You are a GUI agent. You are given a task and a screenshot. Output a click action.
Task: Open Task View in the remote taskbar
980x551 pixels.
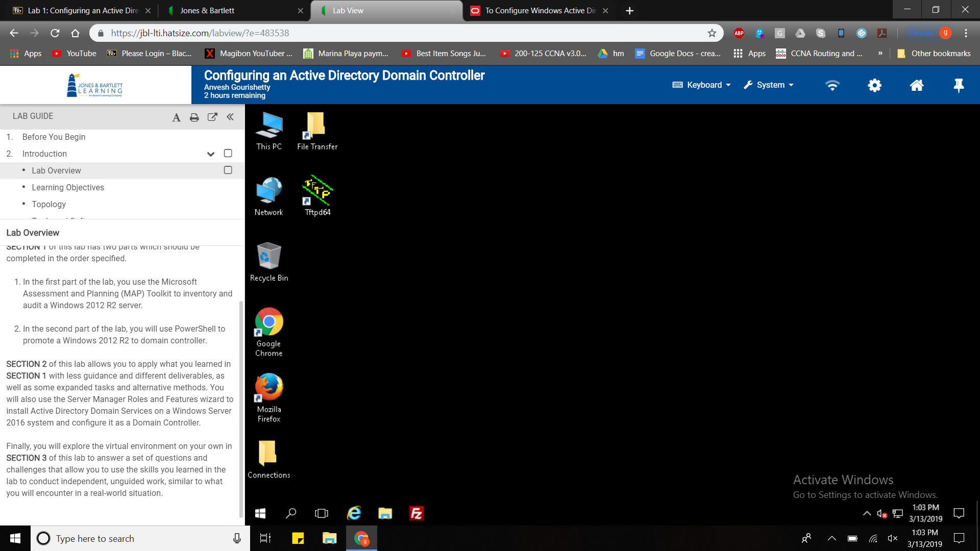pos(322,513)
